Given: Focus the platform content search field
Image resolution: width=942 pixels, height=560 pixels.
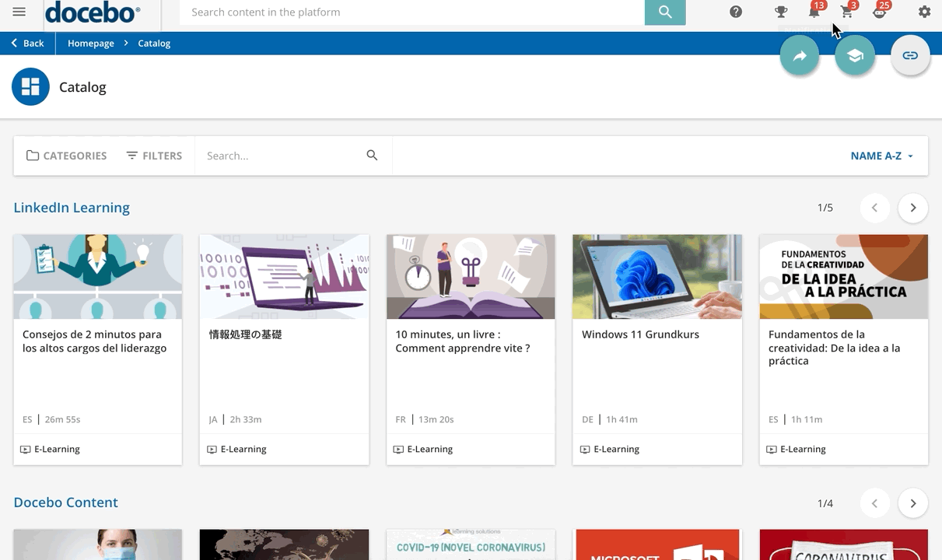Looking at the screenshot, I should (412, 12).
